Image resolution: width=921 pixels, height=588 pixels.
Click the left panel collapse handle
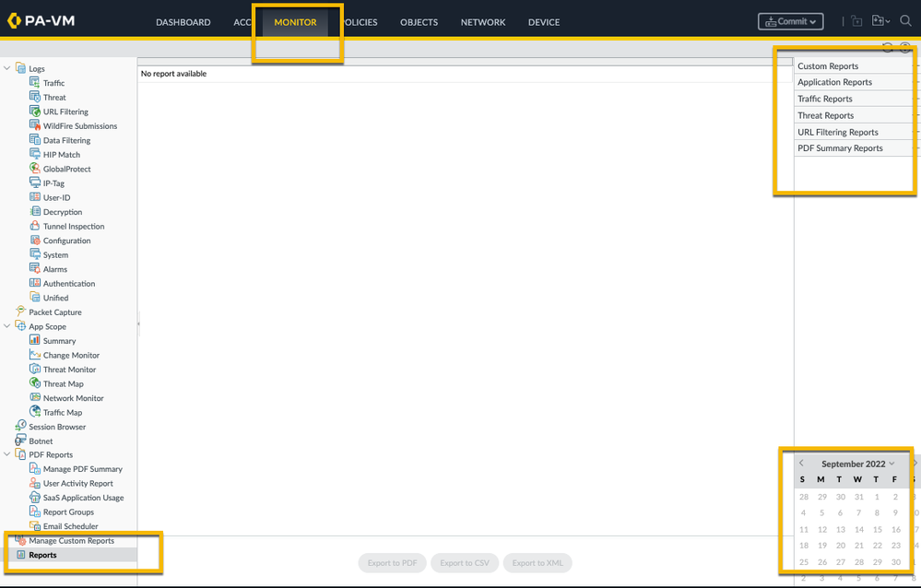[138, 323]
